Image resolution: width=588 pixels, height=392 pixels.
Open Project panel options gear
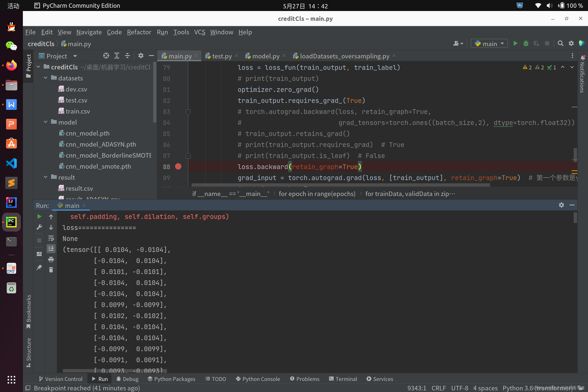point(141,56)
